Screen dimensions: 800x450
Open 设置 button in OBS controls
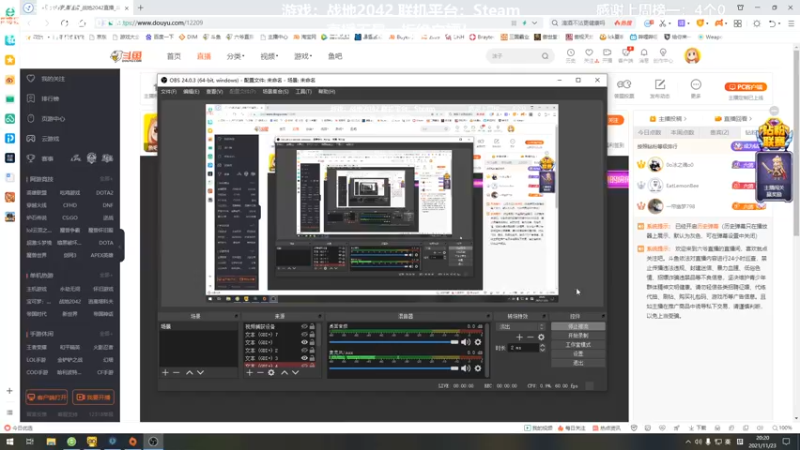pos(578,354)
